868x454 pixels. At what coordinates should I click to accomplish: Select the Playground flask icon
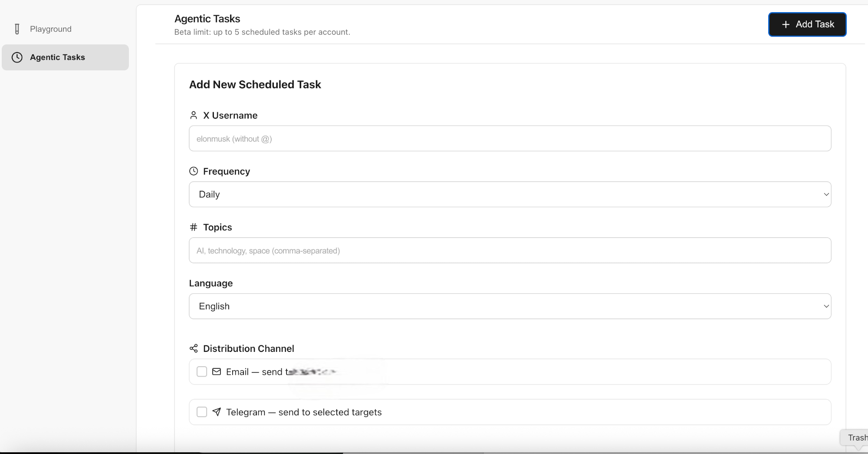[17, 29]
